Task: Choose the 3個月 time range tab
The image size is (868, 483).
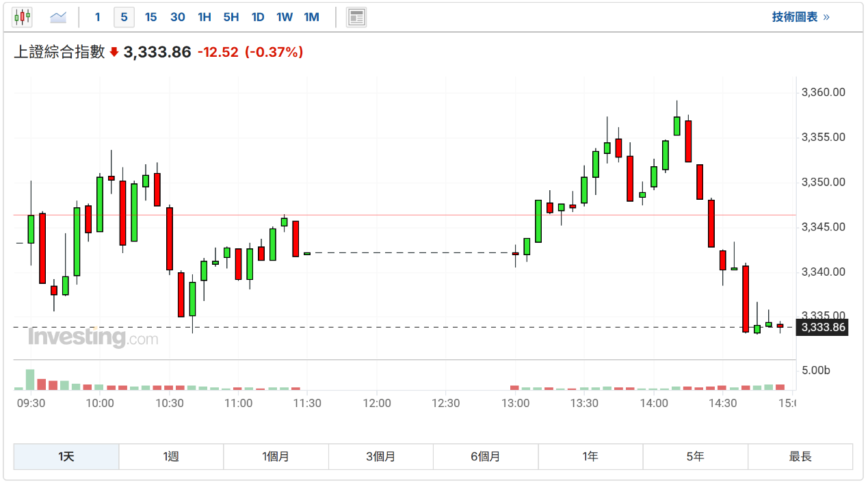Action: [x=381, y=456]
